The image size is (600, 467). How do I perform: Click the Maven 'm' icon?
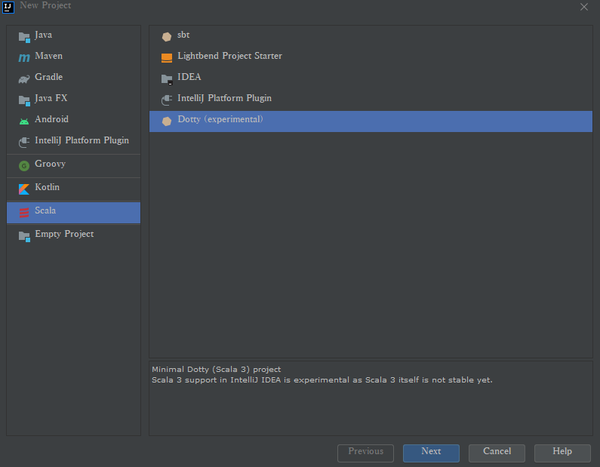click(x=24, y=58)
